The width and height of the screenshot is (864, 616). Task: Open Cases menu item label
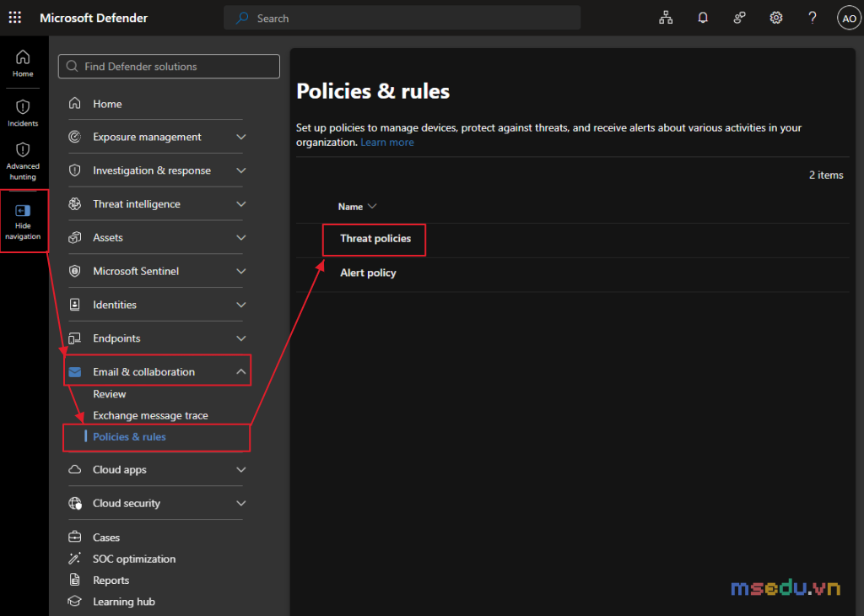click(106, 538)
